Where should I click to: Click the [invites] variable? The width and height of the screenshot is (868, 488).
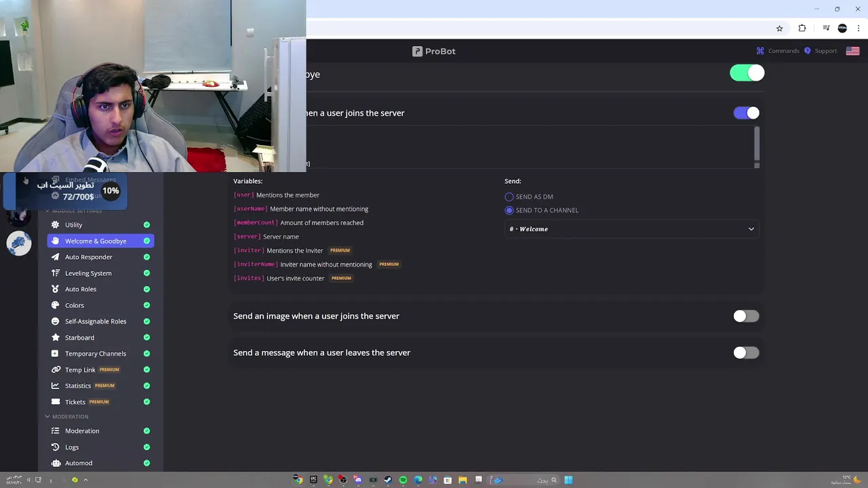[249, 278]
